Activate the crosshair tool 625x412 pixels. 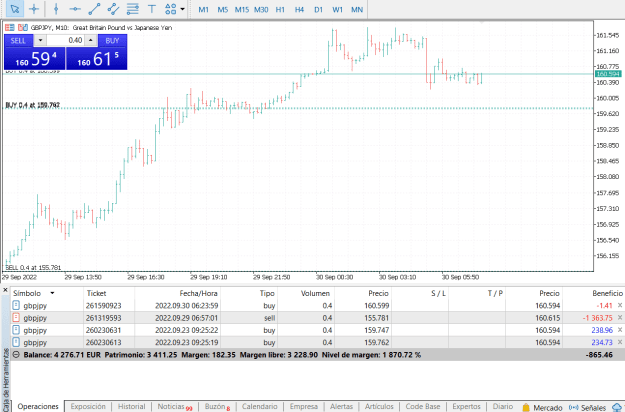(34, 9)
